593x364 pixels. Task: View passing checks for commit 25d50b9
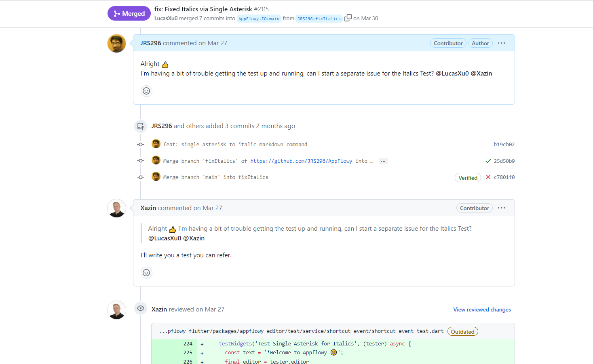488,161
